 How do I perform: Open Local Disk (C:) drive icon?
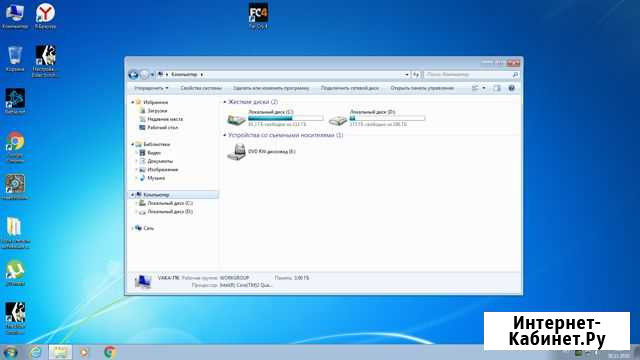pos(236,120)
